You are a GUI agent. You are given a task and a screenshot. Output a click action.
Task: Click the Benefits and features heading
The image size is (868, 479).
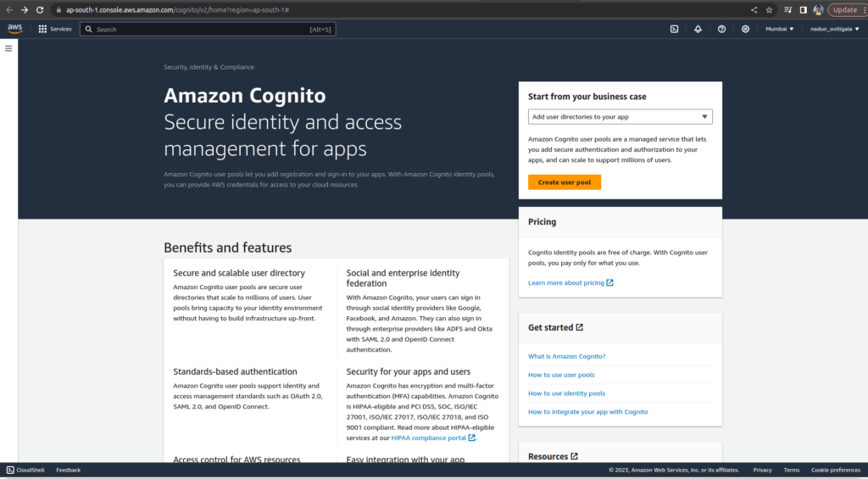tap(227, 248)
